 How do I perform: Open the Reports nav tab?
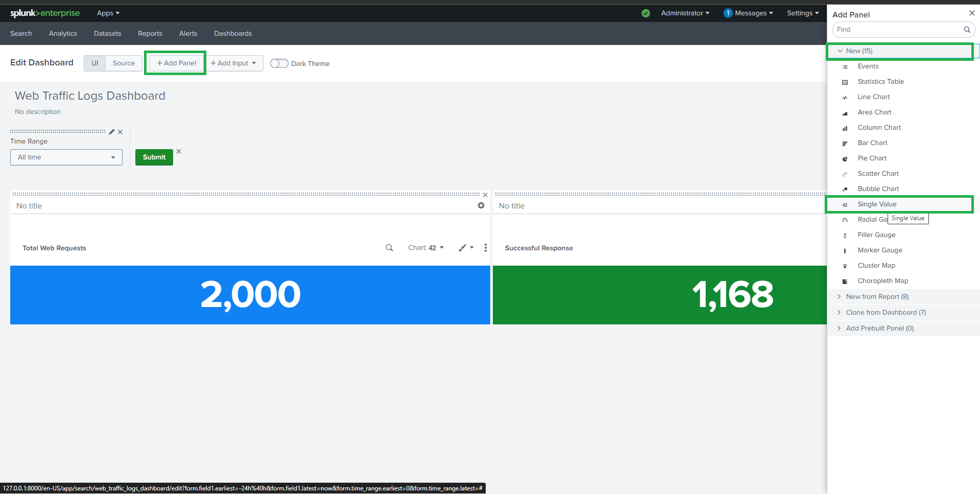(x=150, y=34)
